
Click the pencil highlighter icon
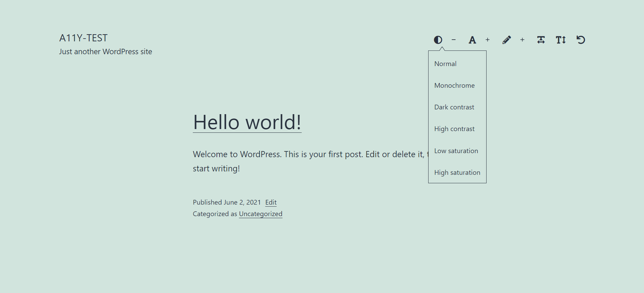point(507,40)
